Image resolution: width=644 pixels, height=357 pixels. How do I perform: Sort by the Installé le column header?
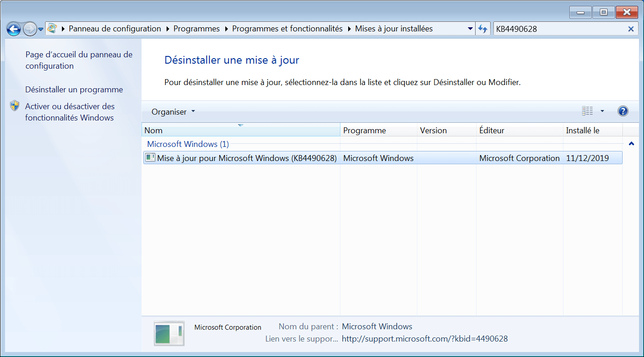(x=593, y=130)
